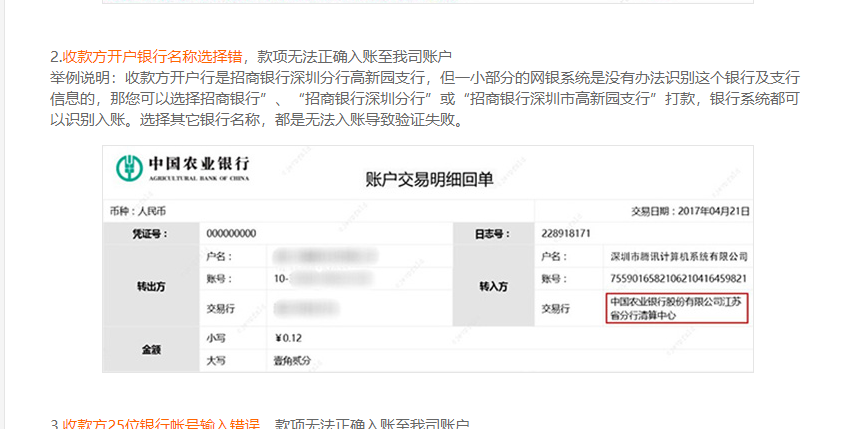Click the 小写 label in amount row
847x429 pixels.
tap(216, 338)
